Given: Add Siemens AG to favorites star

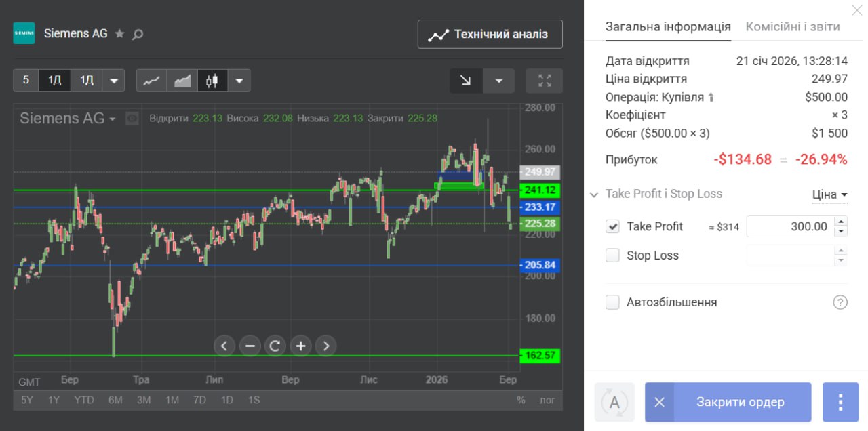Looking at the screenshot, I should (x=119, y=33).
